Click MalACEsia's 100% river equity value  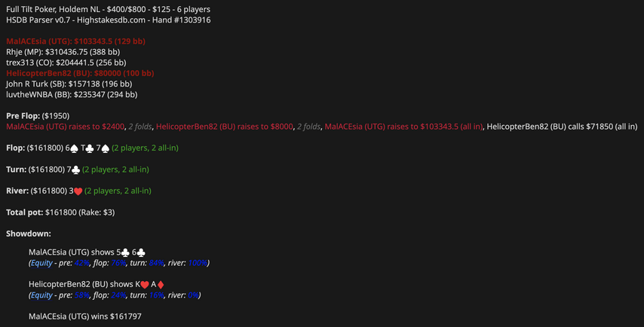pos(198,263)
